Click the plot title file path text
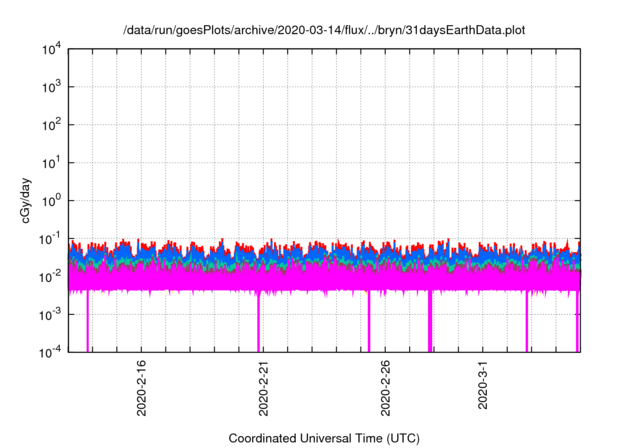 323,31
